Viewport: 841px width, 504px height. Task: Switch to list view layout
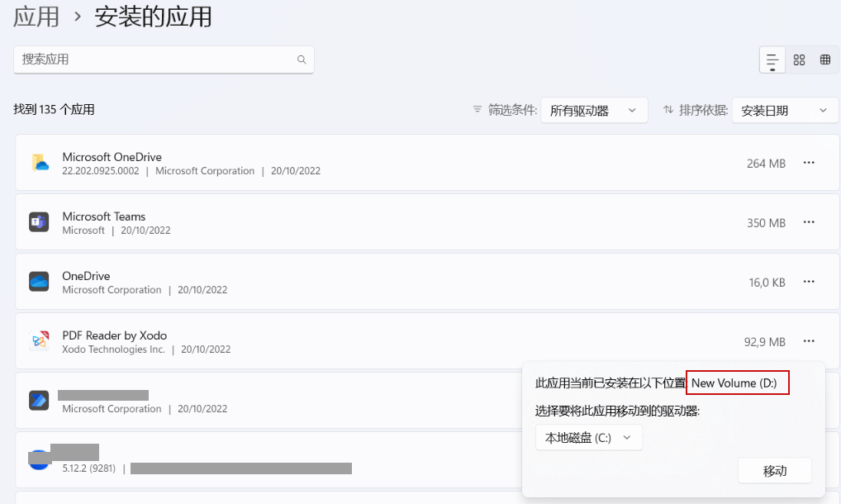(x=772, y=60)
